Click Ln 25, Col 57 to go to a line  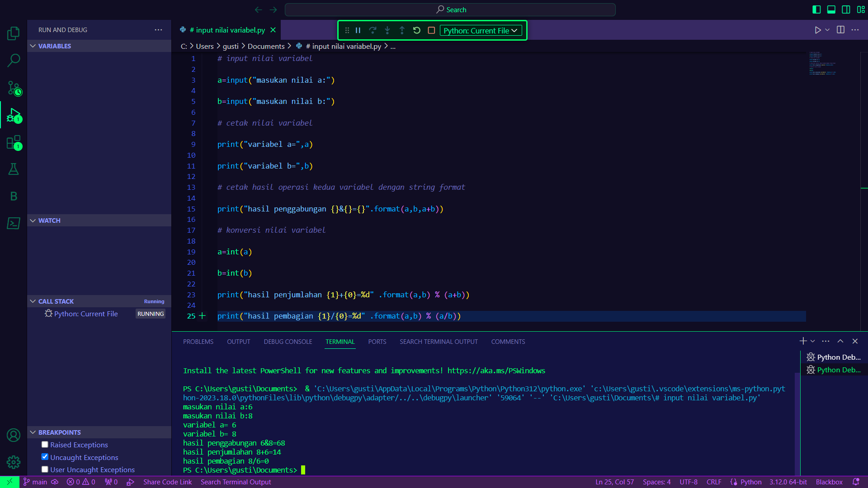pos(614,482)
